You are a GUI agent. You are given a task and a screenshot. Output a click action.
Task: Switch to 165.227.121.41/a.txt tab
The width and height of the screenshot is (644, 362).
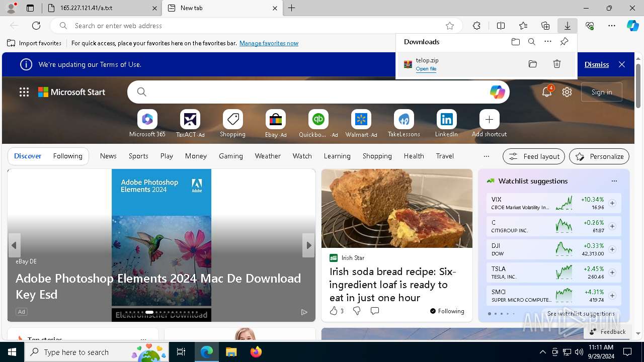click(101, 8)
